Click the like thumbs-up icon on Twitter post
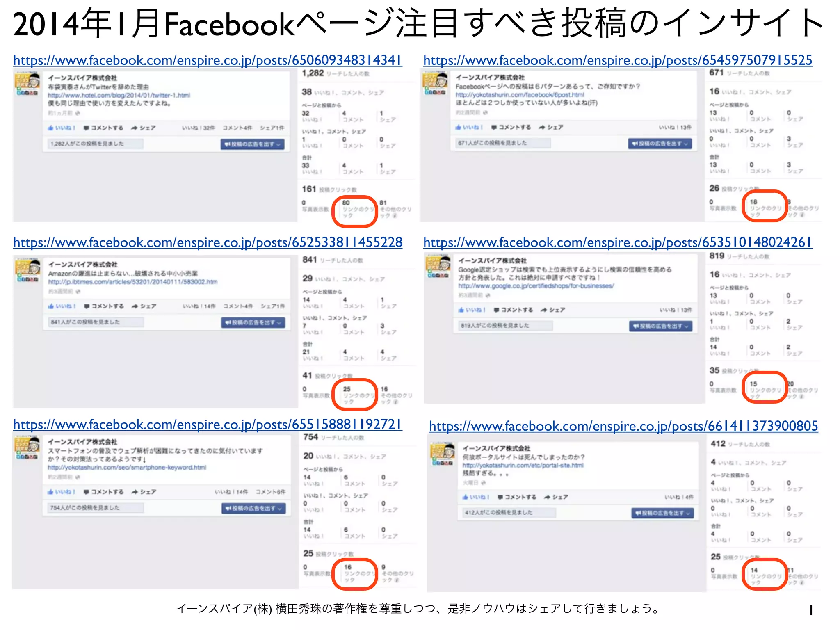This screenshot has height=630, width=840. pyautogui.click(x=50, y=128)
